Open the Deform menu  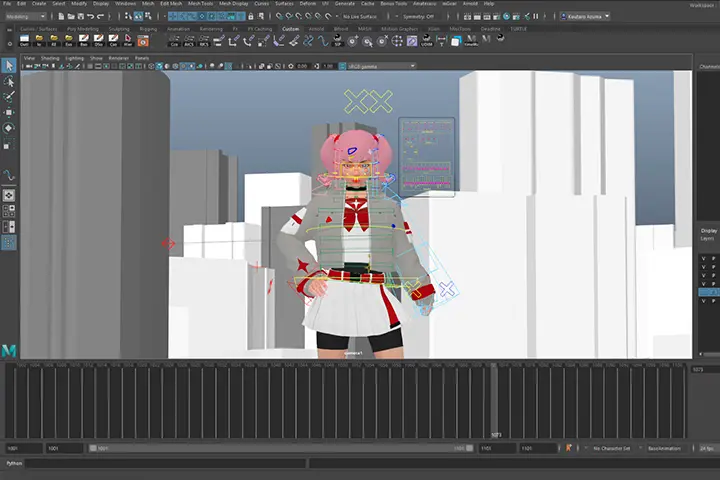tap(308, 4)
